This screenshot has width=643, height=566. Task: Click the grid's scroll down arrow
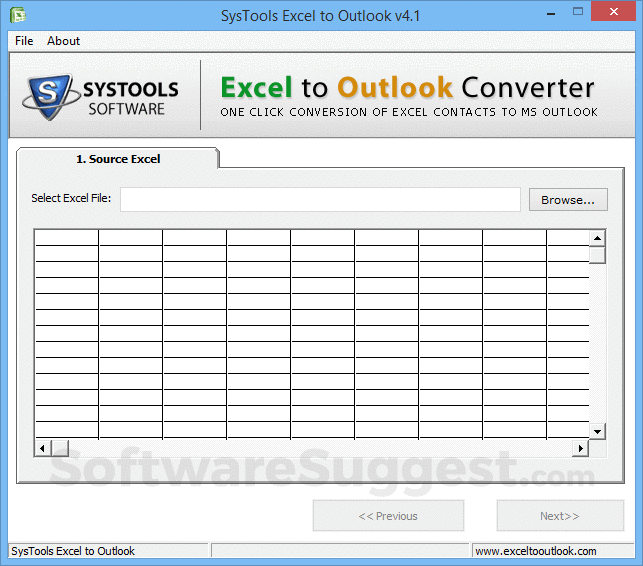[x=597, y=431]
